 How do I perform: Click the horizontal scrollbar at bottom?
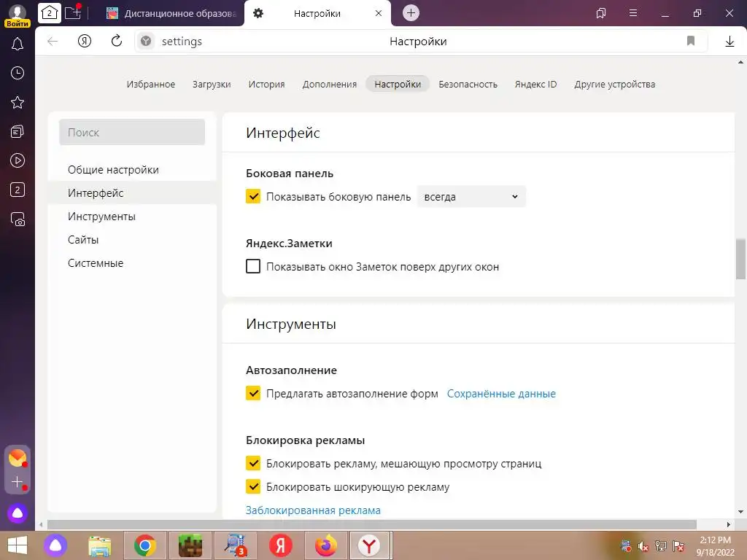[371, 524]
